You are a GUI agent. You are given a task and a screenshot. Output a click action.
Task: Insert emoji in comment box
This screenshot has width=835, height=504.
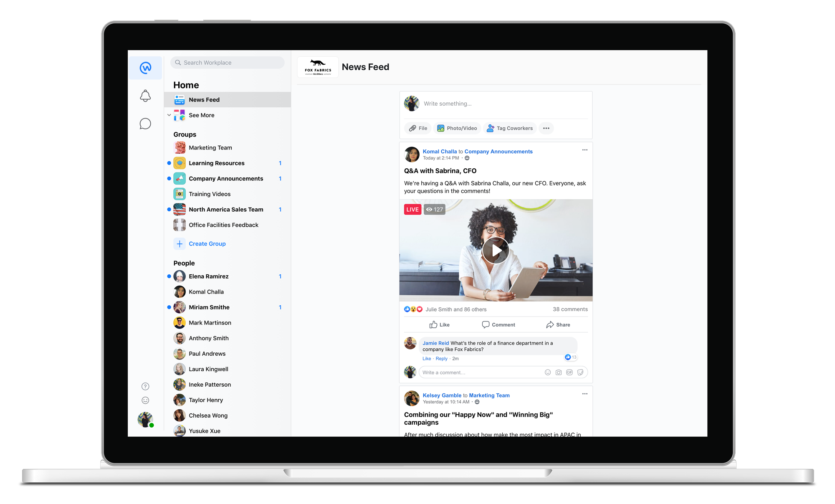[x=547, y=372]
